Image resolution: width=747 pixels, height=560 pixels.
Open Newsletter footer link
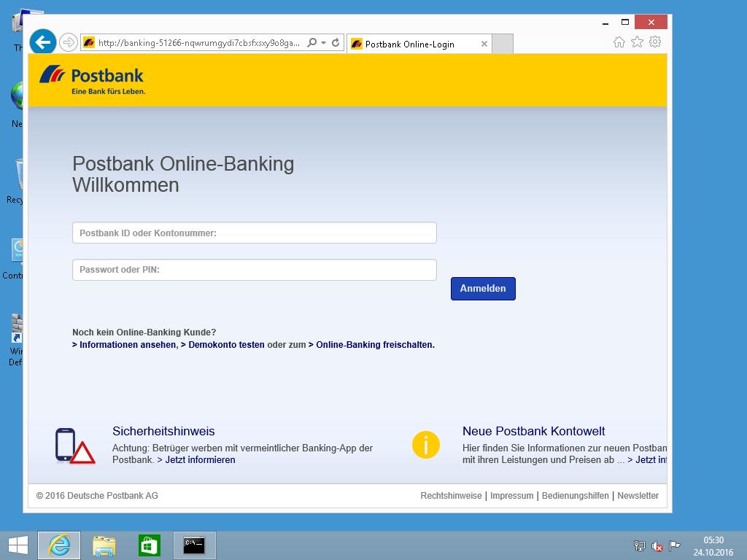tap(638, 496)
